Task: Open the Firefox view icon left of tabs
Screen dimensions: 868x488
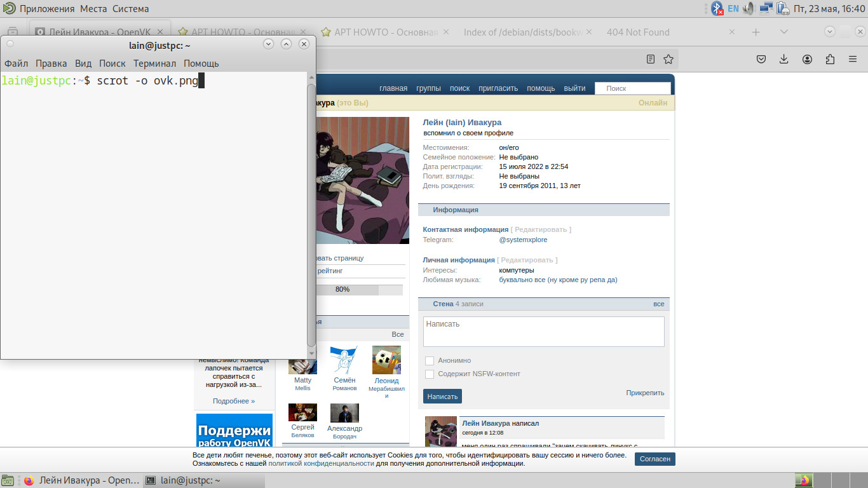Action: [13, 32]
